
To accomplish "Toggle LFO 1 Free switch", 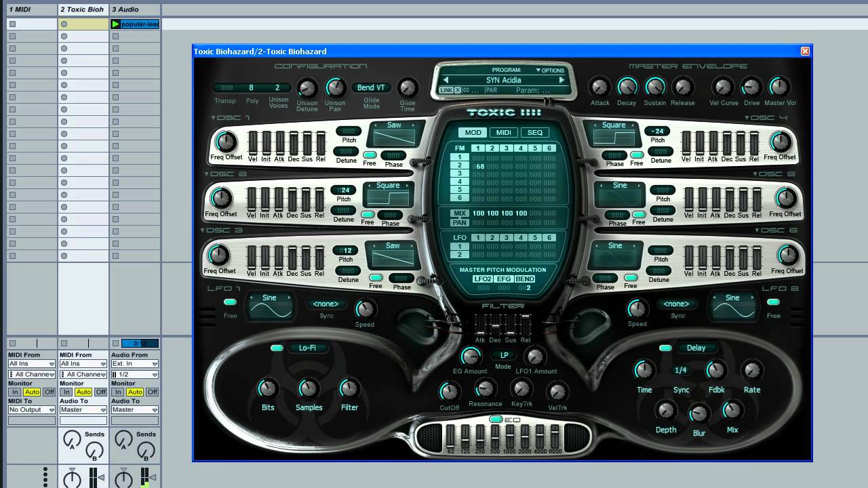I will tap(230, 302).
